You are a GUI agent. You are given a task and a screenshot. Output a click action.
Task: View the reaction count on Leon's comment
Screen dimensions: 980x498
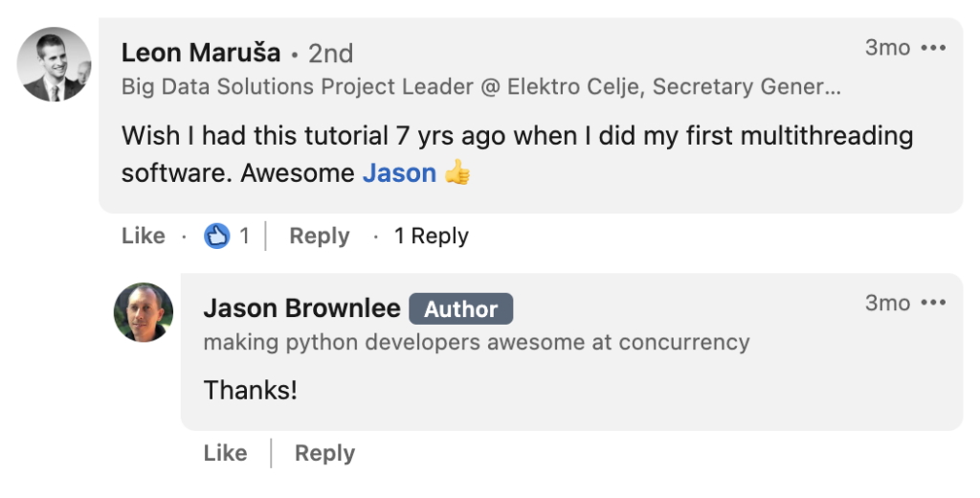[244, 236]
